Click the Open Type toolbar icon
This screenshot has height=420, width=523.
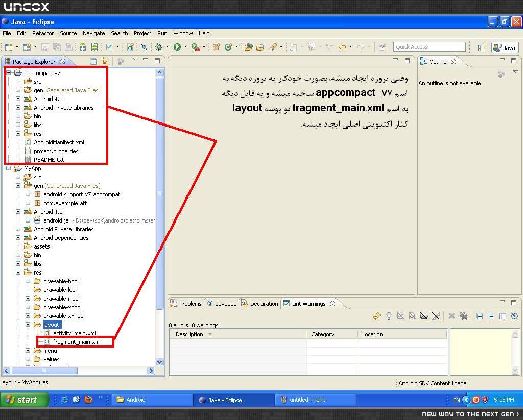point(249,47)
